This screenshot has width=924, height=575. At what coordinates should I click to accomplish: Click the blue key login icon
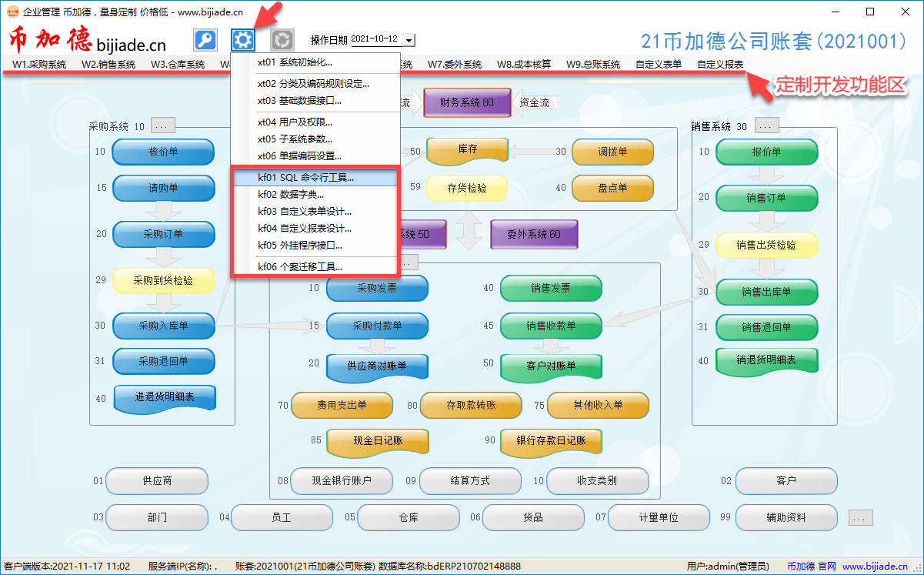coord(205,40)
